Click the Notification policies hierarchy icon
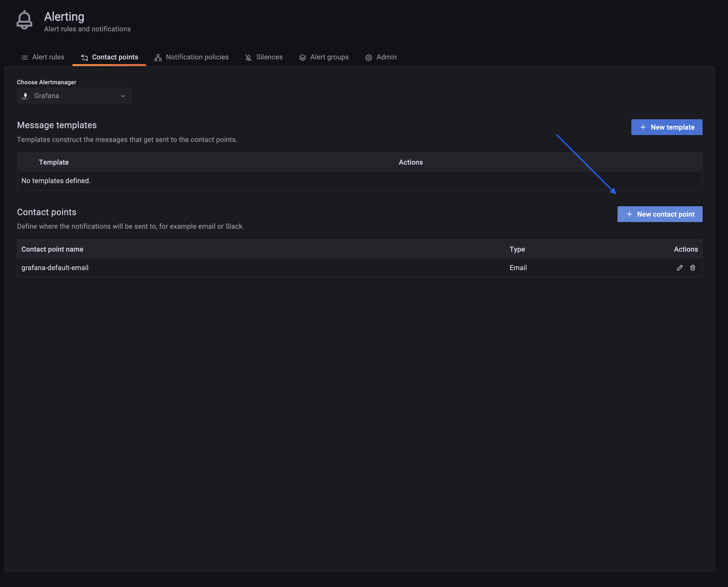Viewport: 728px width, 587px height. coord(158,57)
